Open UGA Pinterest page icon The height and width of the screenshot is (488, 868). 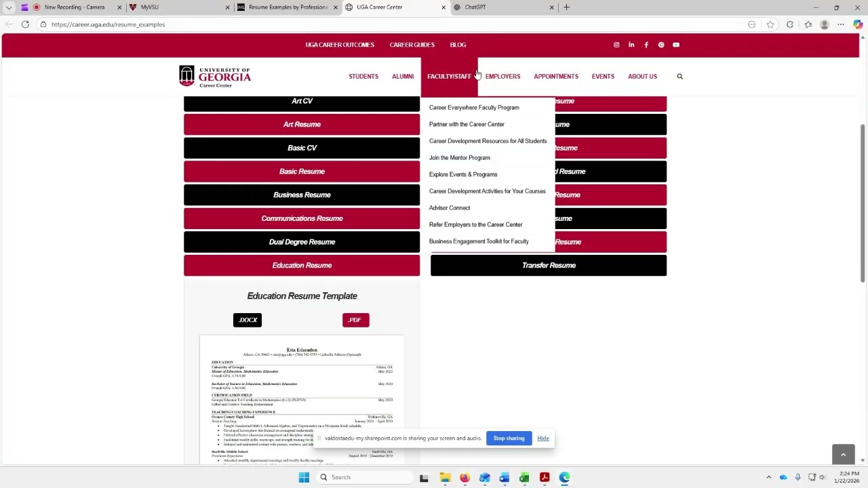click(661, 45)
